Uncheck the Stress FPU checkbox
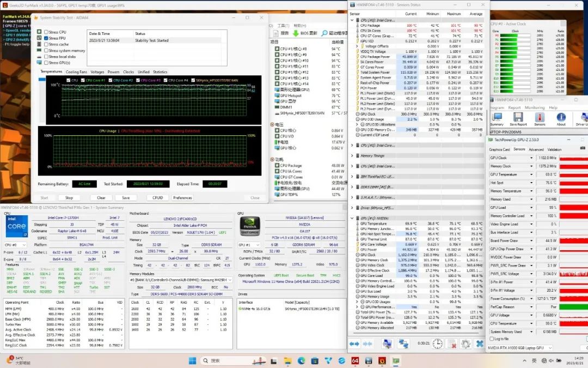The image size is (588, 368). [46, 38]
